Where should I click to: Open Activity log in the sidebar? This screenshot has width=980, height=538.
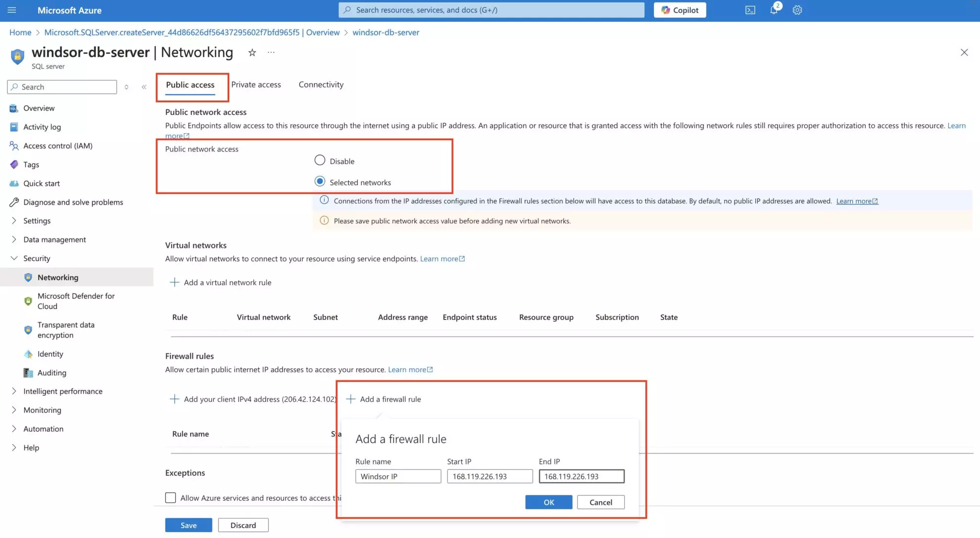42,127
